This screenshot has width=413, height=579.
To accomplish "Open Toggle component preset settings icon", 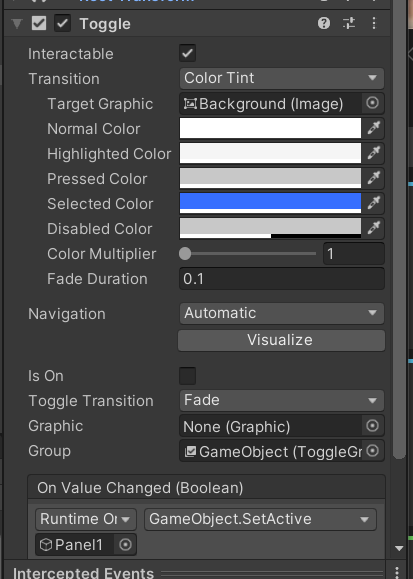I will point(349,24).
